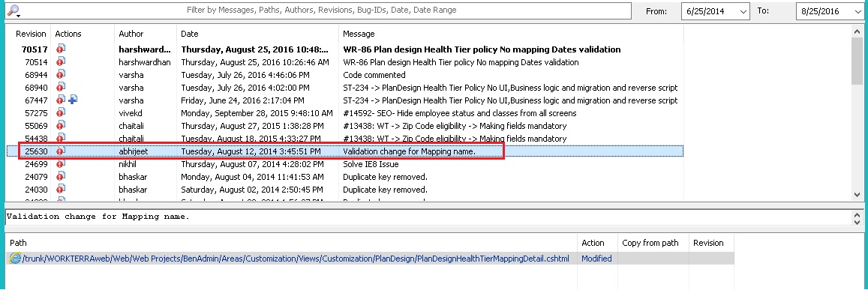Screen dimensions: 868x299
Task: Click the Modified action cell of changed path
Action: 596,258
